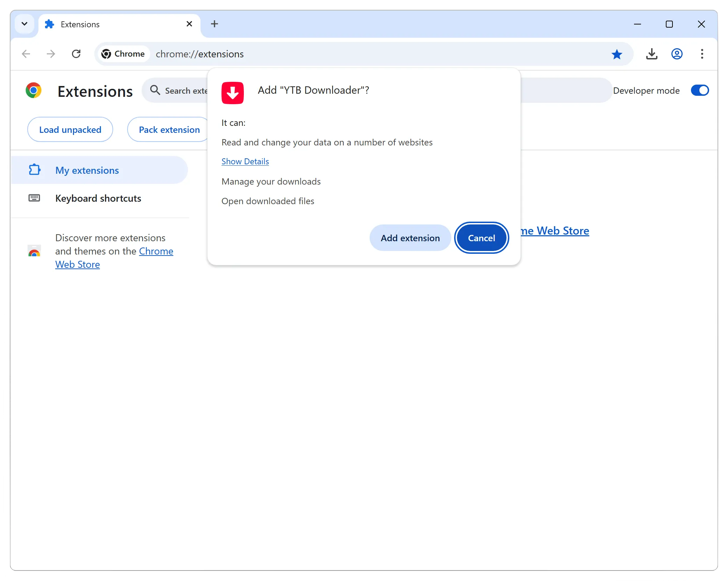
Task: Click the search magnifier icon
Action: point(155,90)
